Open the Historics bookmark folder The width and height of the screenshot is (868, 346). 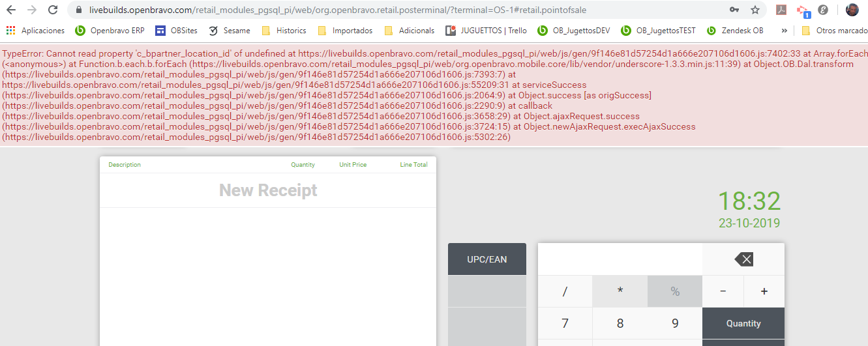pyautogui.click(x=284, y=31)
